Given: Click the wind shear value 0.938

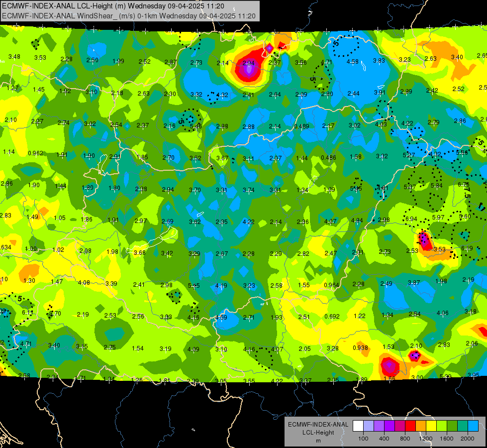Looking at the screenshot, I should (360, 348).
